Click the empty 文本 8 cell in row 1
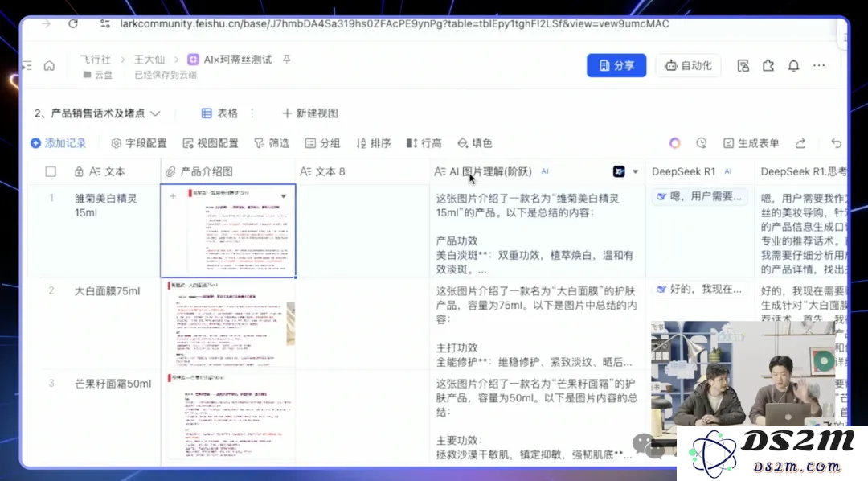The width and height of the screenshot is (868, 481). pos(362,231)
